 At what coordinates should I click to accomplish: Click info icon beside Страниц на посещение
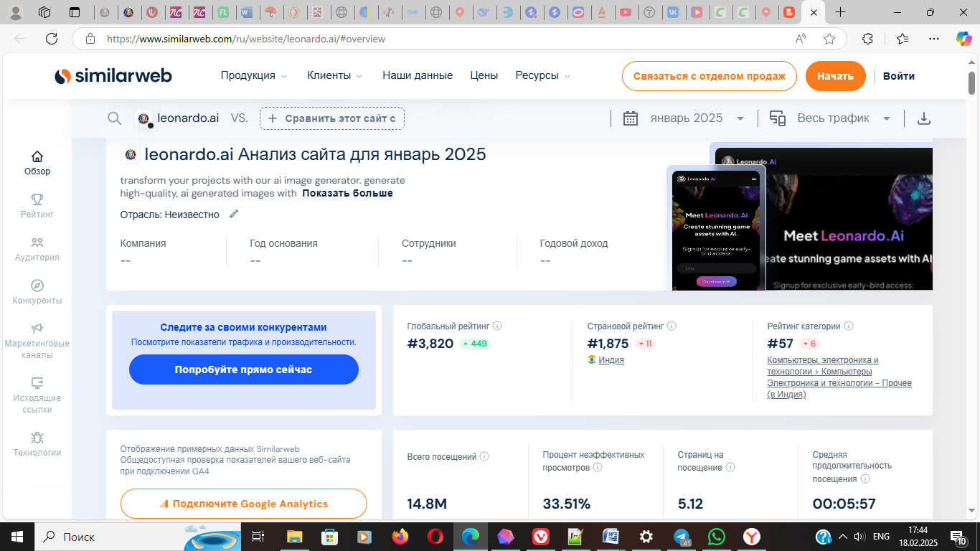pos(730,468)
